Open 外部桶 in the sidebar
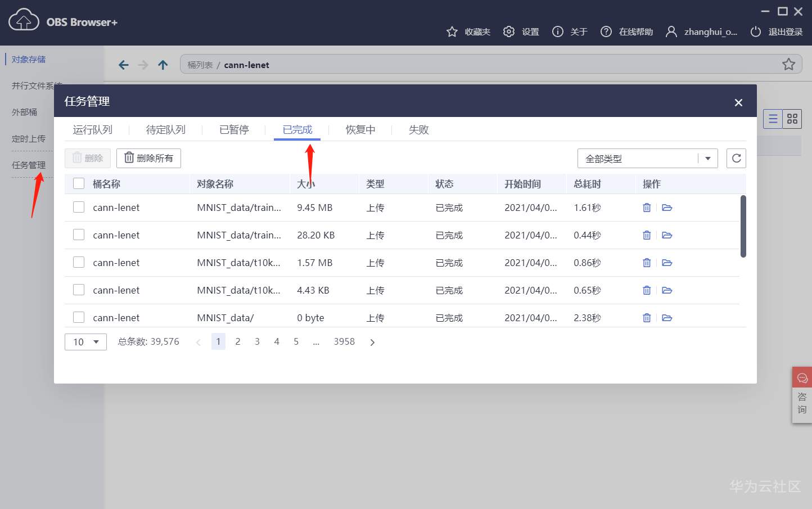The width and height of the screenshot is (812, 509). click(24, 112)
